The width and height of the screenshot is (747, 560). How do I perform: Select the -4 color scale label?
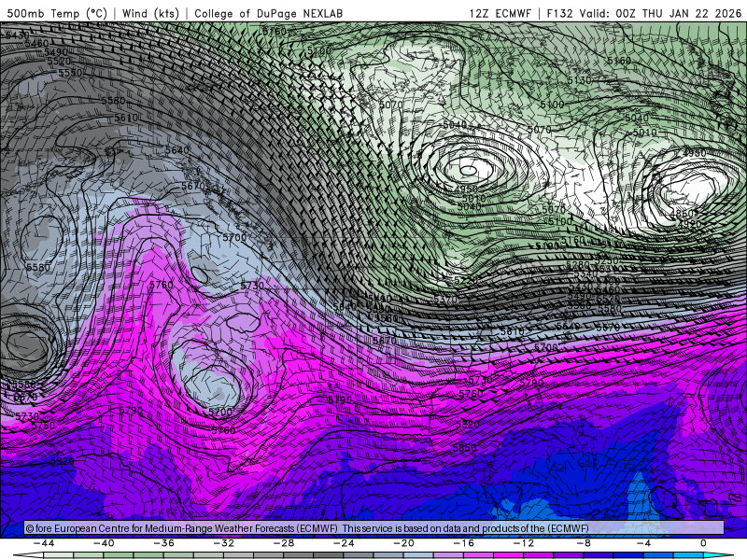tap(643, 543)
